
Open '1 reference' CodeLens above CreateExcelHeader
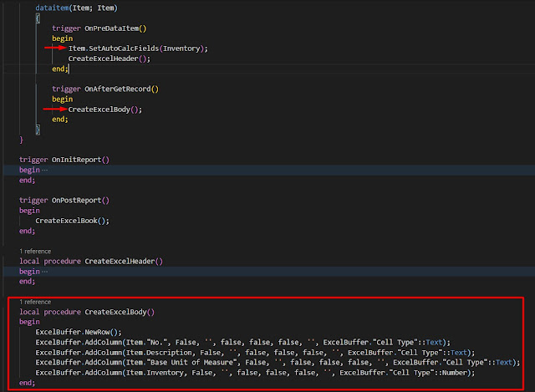pos(35,251)
